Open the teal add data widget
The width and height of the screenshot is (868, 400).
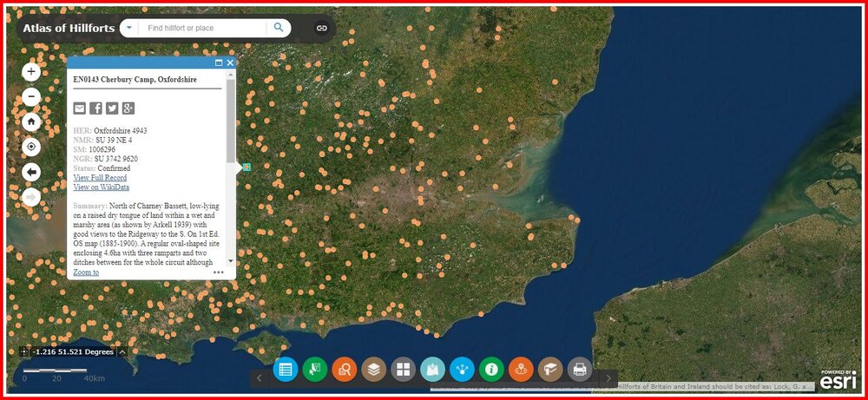coord(433,369)
